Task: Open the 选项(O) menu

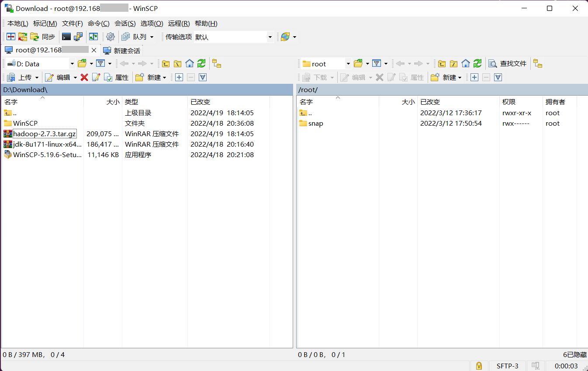Action: (152, 24)
